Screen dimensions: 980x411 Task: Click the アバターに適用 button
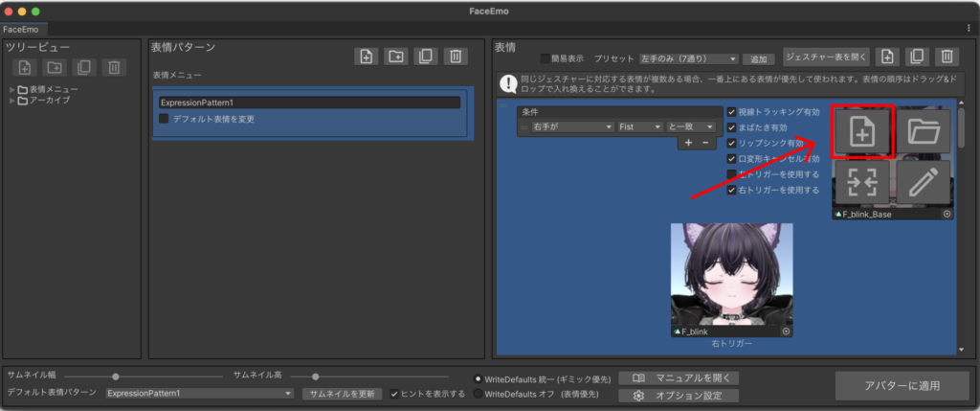[x=902, y=385]
